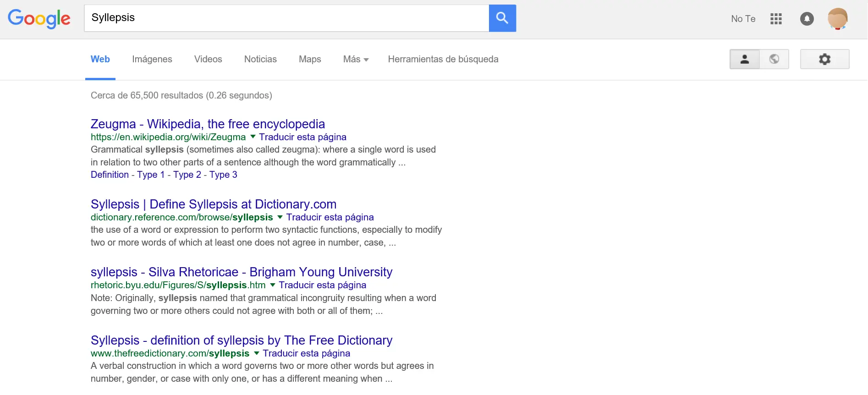The width and height of the screenshot is (868, 395).
Task: Click the www.thefreedictionary.com/syllepsis URL
Action: tap(170, 353)
